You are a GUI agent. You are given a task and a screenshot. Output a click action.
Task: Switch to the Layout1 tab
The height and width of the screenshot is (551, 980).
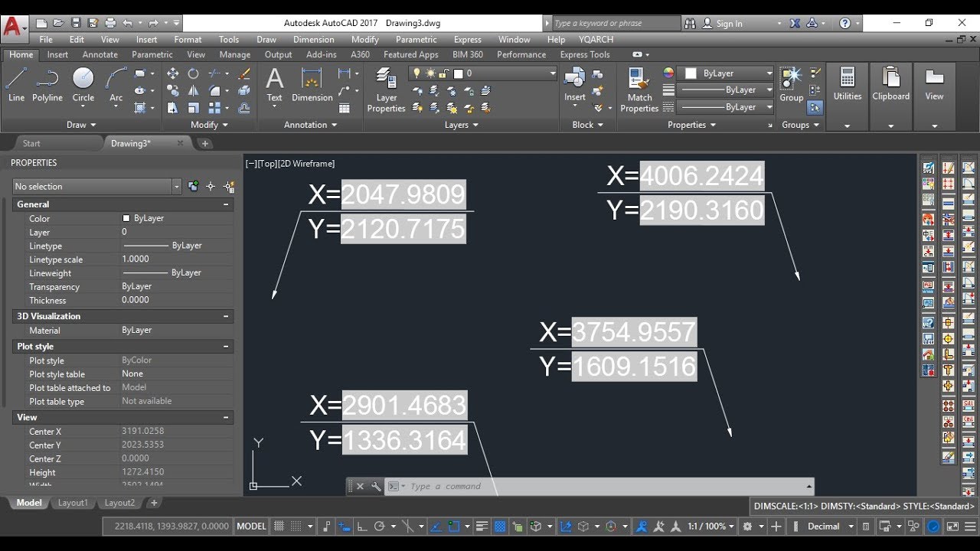tap(73, 503)
